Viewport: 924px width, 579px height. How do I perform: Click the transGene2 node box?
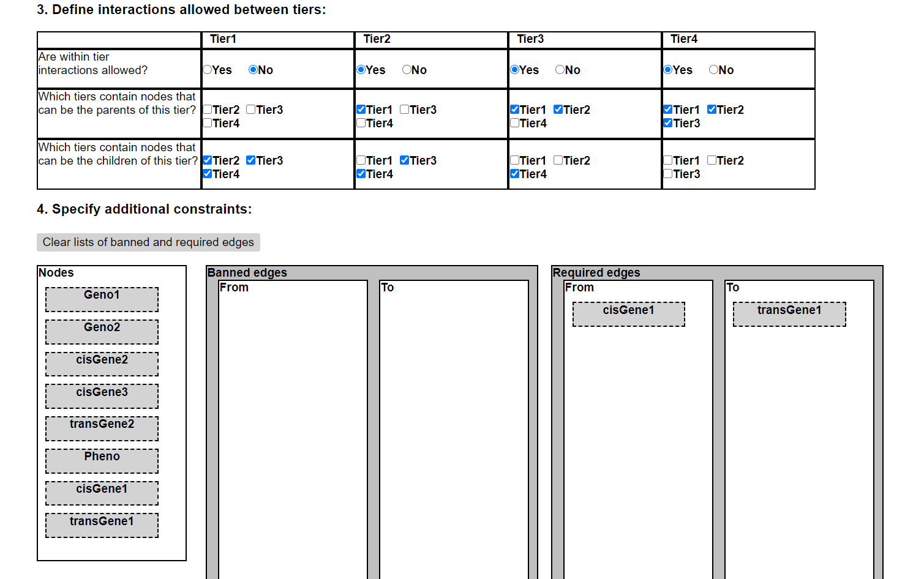(x=102, y=428)
